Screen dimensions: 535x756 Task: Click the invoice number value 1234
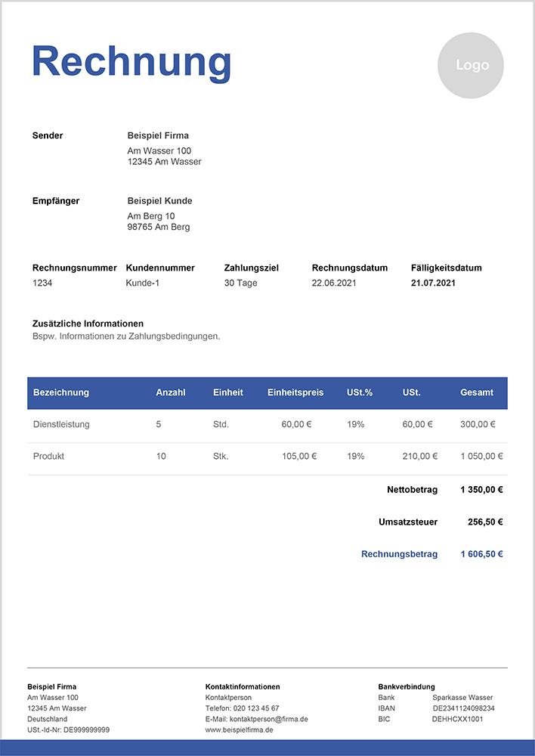point(42,283)
